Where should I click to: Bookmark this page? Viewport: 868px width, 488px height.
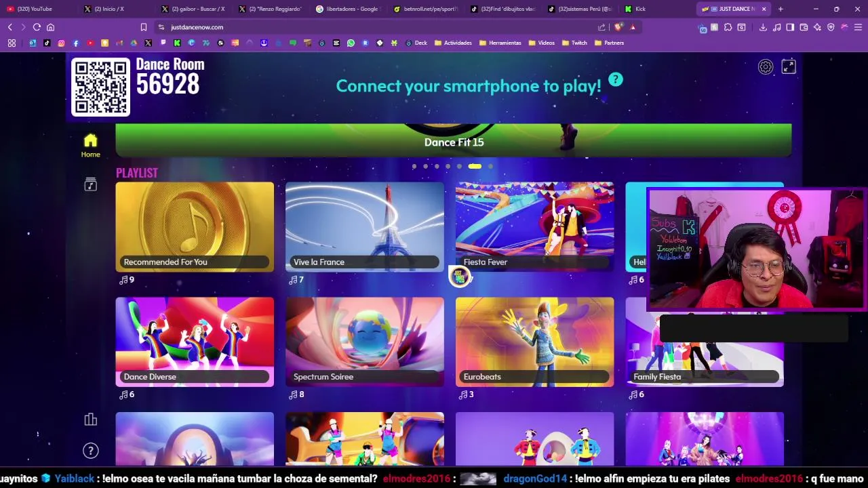pos(144,27)
